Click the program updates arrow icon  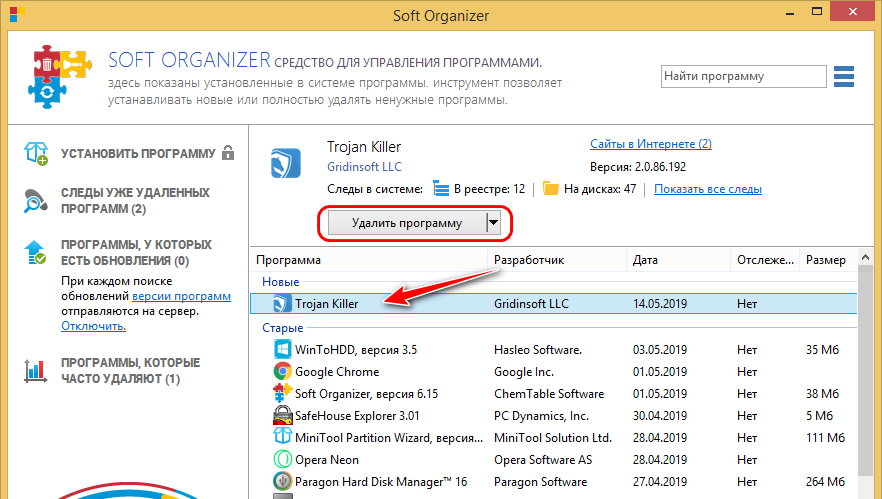pyautogui.click(x=35, y=253)
